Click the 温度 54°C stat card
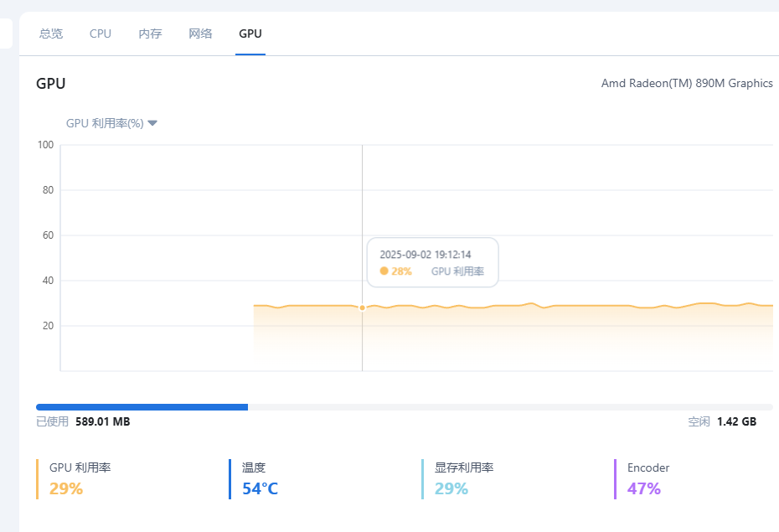Image resolution: width=779 pixels, height=532 pixels. [260, 479]
